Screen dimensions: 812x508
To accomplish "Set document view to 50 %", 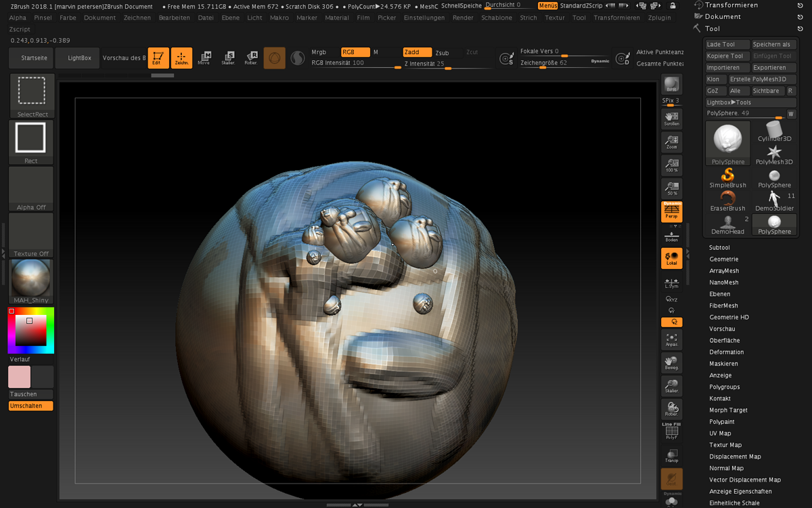I will click(x=671, y=188).
